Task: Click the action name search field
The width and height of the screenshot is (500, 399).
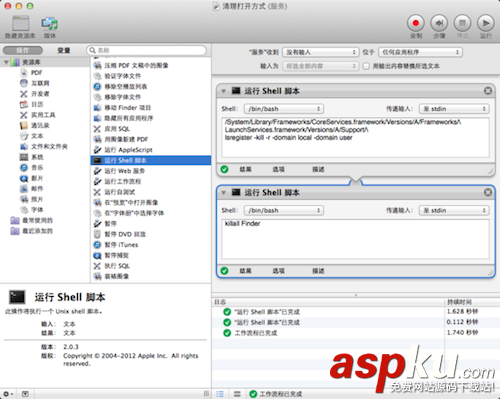Action: [146, 50]
